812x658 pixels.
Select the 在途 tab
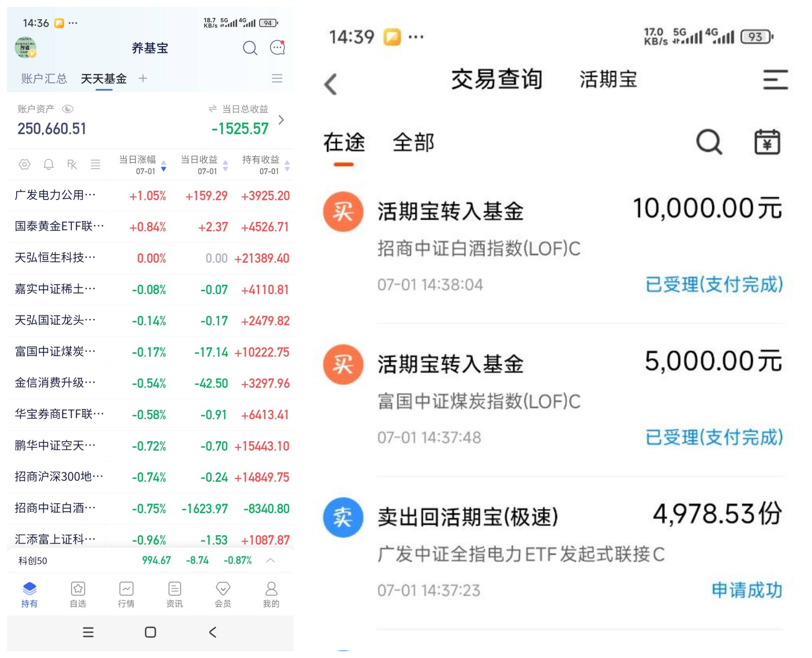coord(344,143)
